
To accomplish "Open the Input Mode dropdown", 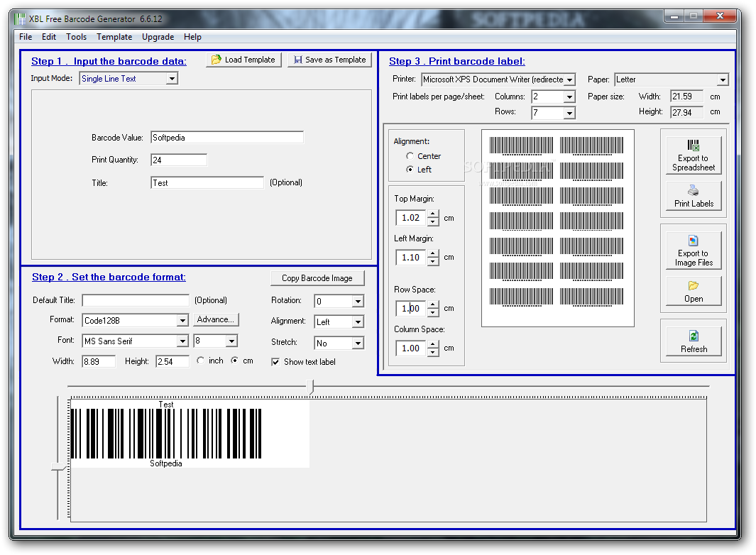I will 172,79.
